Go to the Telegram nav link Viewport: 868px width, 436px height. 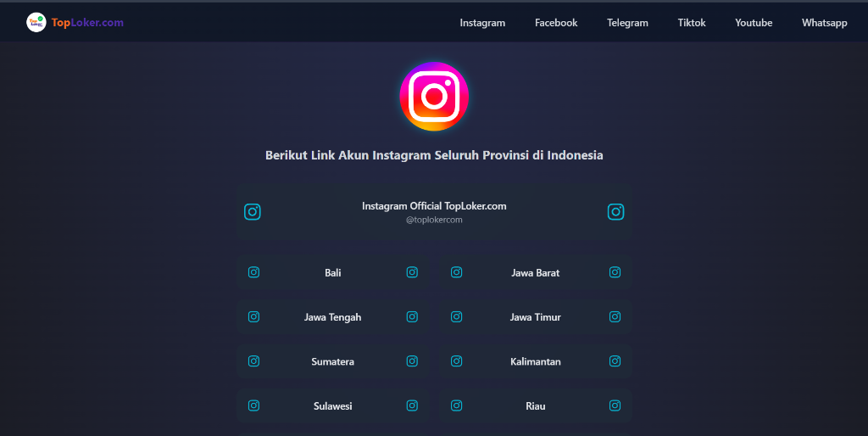627,23
